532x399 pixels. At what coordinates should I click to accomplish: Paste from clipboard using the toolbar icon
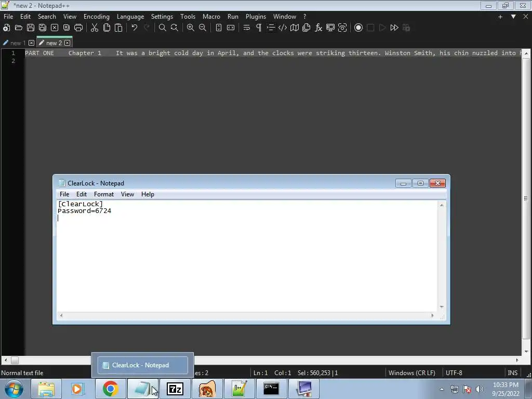(118, 28)
